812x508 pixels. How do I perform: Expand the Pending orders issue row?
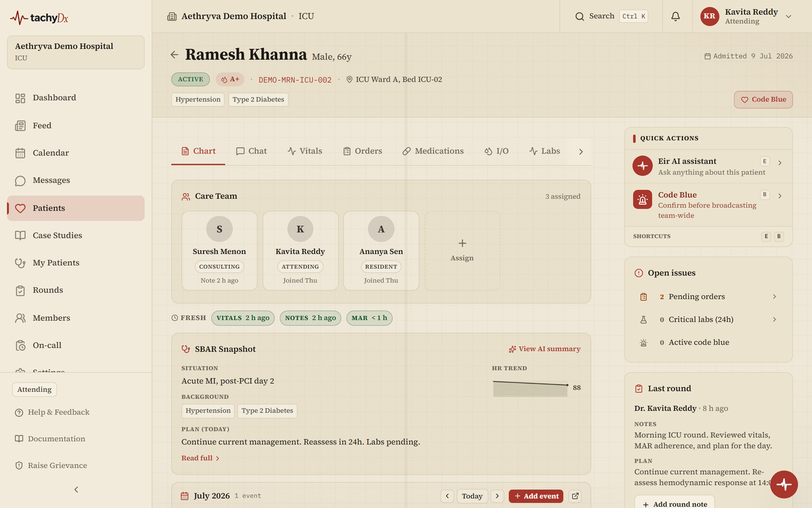[x=709, y=297]
